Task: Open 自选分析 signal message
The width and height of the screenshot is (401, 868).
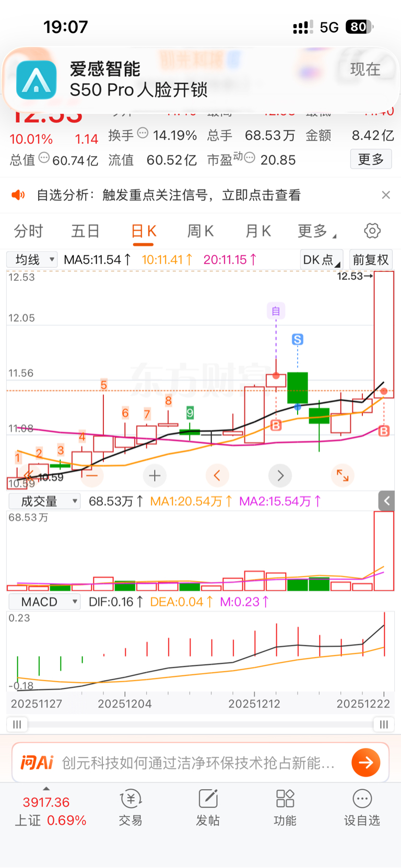Action: (x=169, y=195)
